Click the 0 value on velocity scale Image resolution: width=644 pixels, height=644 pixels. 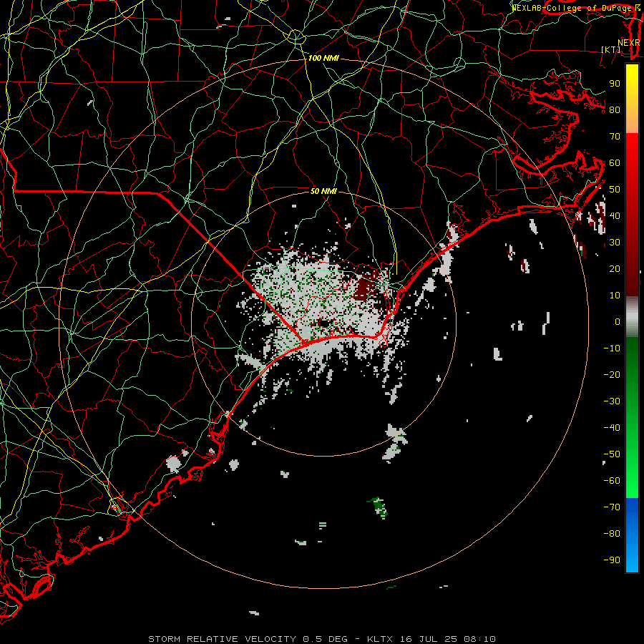618,322
